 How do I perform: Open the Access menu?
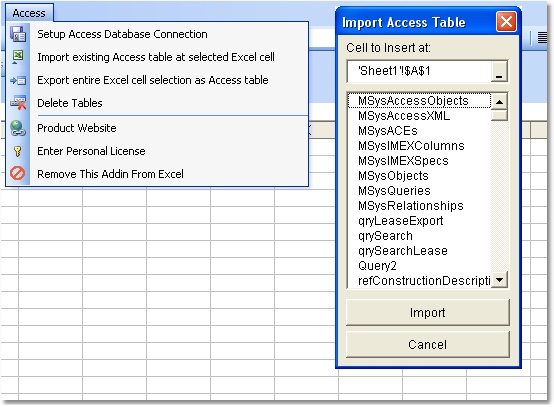[x=29, y=13]
